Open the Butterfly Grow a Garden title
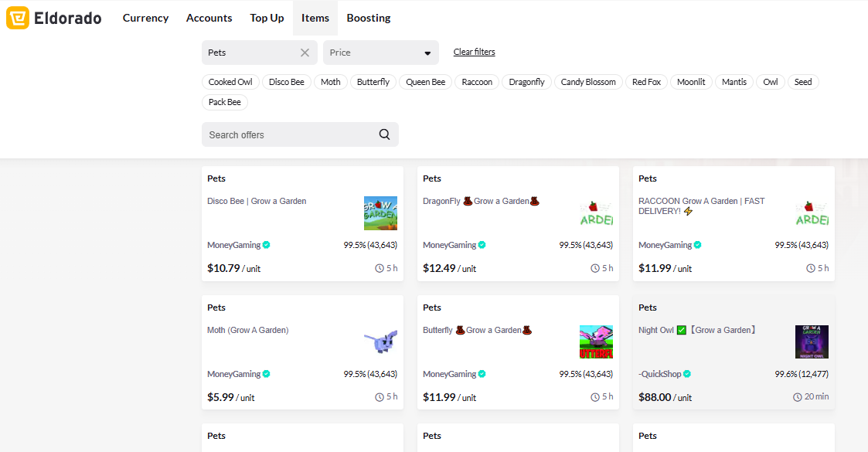Screen dimensions: 868x452 coord(477,330)
